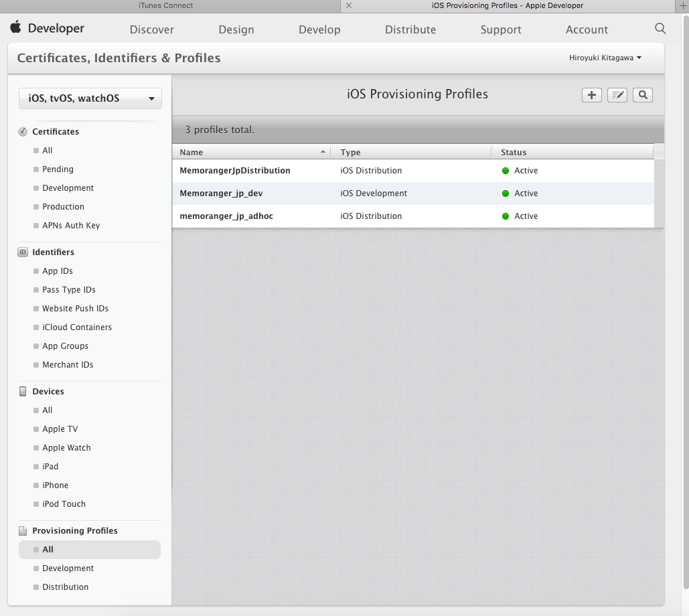Click the Devices section phone icon
The image size is (689, 616).
point(22,391)
